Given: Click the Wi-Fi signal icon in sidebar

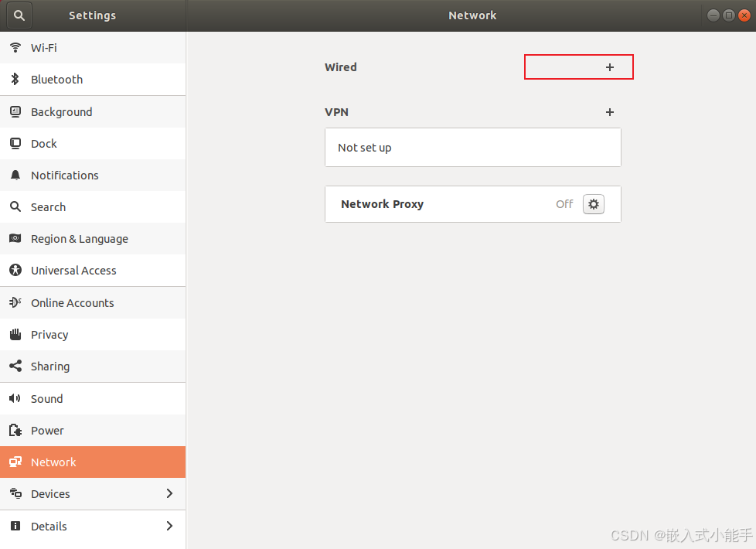Looking at the screenshot, I should click(15, 47).
